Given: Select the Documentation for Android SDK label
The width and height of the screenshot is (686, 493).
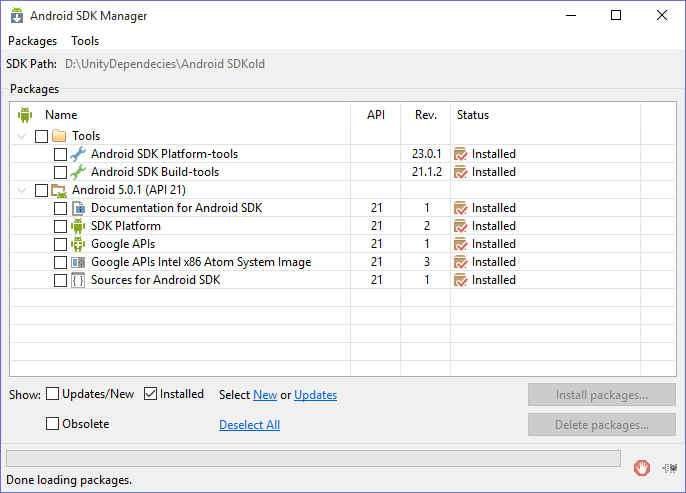Looking at the screenshot, I should (177, 208).
